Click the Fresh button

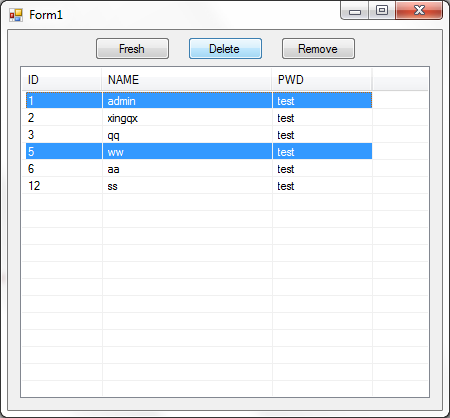[132, 49]
